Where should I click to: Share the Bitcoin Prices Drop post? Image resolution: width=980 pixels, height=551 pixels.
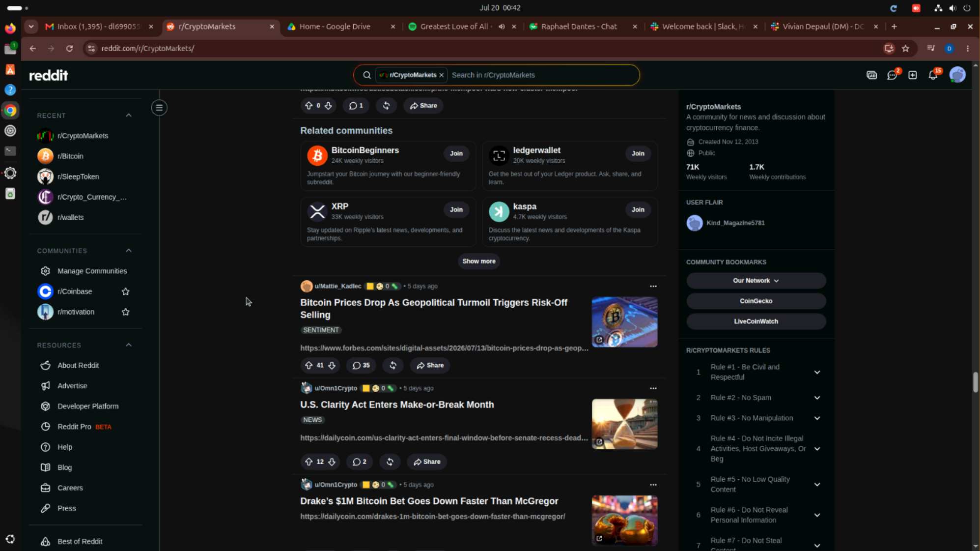[x=430, y=365]
